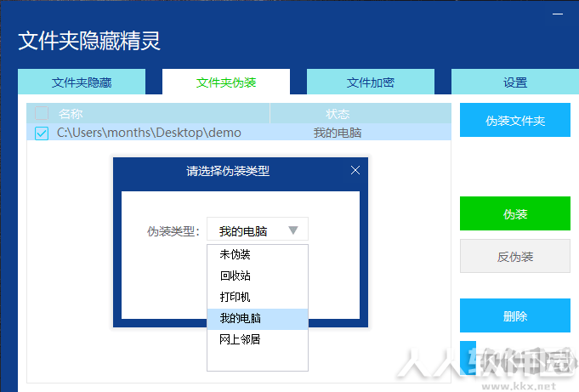579x392 pixels.
Task: Switch to the 文件夹隐藏 tab
Action: point(82,82)
